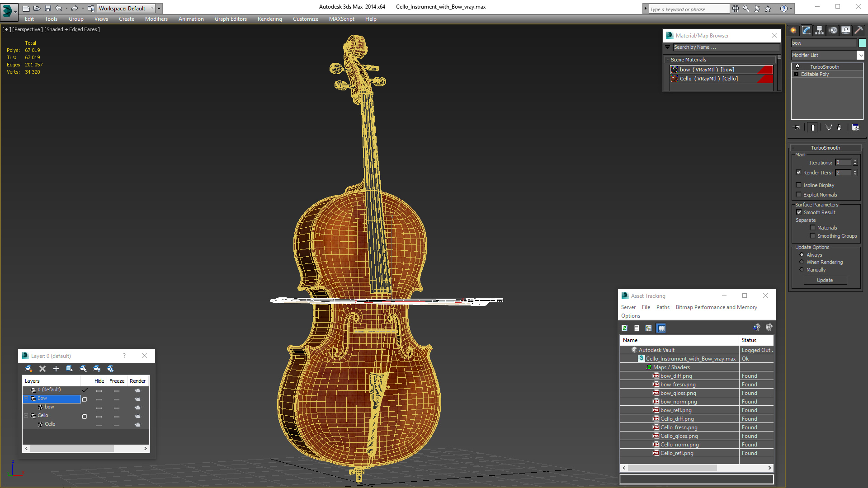Collapse the Cello layer tree node

[26, 416]
